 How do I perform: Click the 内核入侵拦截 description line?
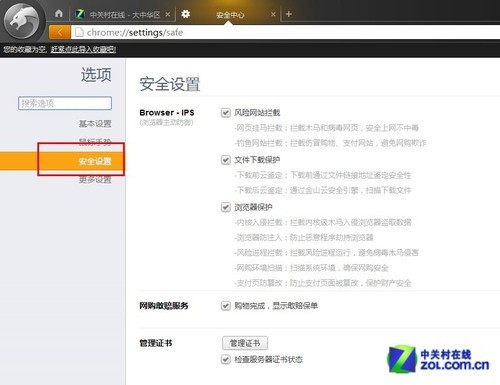pos(323,222)
